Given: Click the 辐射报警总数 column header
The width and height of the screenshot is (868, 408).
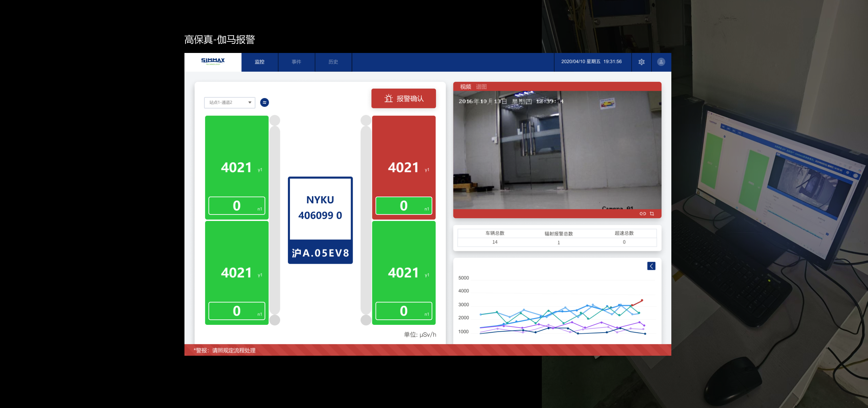Looking at the screenshot, I should (x=558, y=234).
